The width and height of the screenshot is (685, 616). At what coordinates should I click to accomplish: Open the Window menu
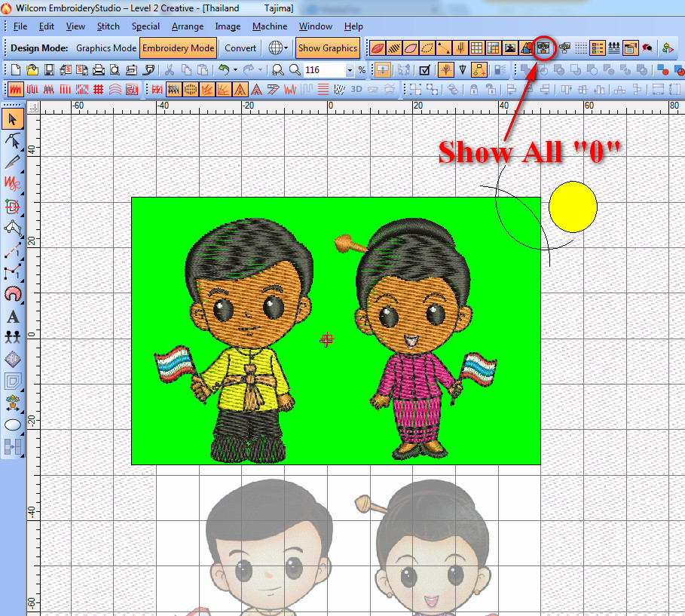(316, 26)
